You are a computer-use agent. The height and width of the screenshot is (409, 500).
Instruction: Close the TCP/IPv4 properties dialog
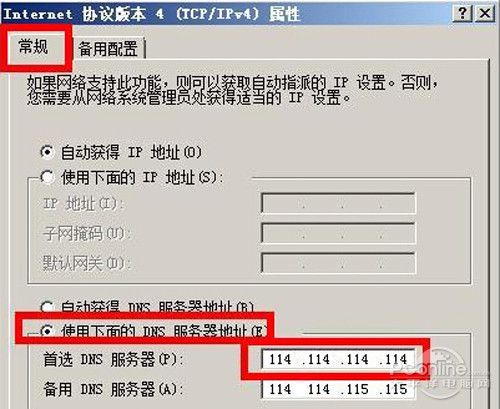(485, 14)
